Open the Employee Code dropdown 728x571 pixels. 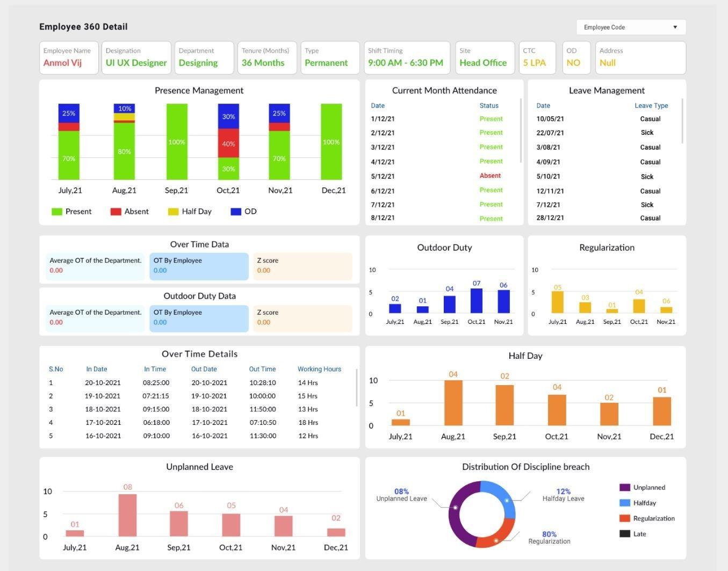[631, 27]
